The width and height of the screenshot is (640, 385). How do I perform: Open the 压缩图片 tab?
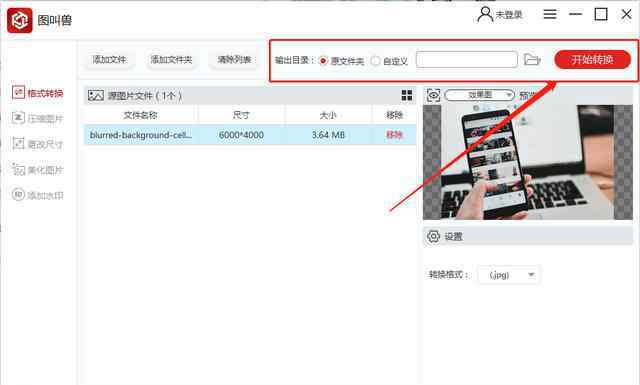click(38, 118)
